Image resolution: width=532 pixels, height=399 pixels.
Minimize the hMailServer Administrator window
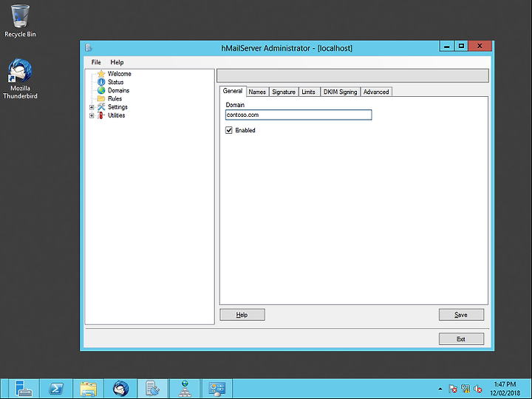(447, 46)
